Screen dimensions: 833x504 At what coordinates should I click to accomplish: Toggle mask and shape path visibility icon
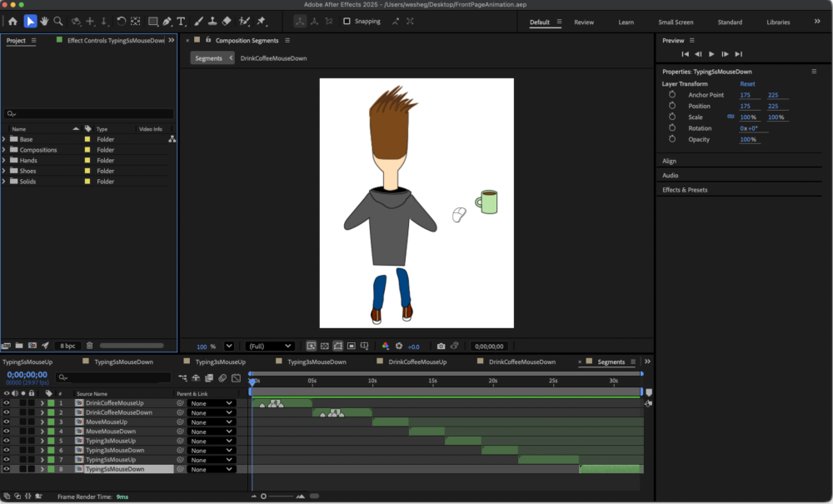338,347
